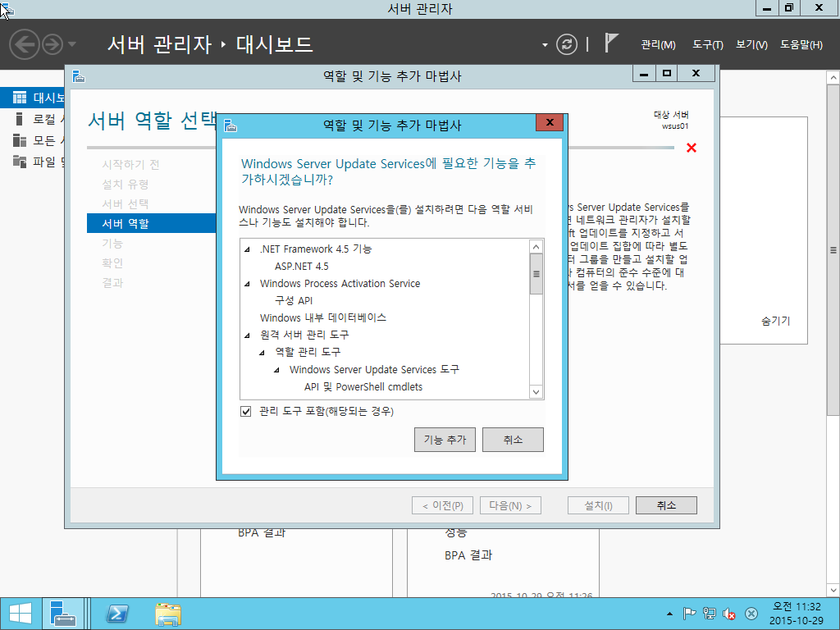The image size is (840, 630).
Task: Click the 숨기기 link
Action: 775,321
